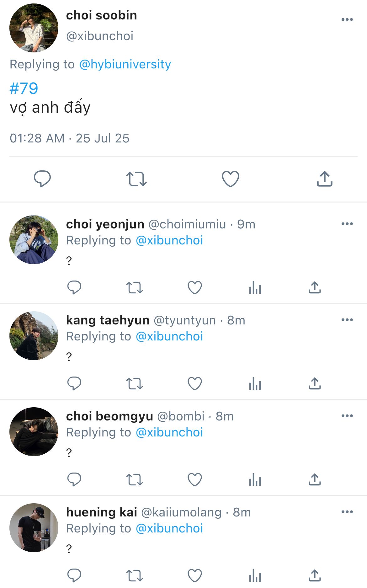This screenshot has width=367, height=588.
Task: Open more options on choi beomgyu's reply
Action: pyautogui.click(x=347, y=416)
